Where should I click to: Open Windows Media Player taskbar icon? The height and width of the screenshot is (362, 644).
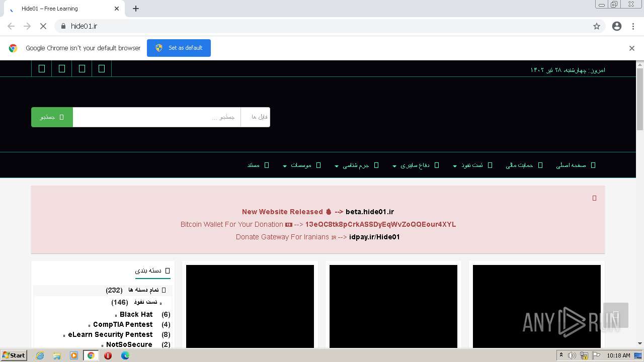[x=74, y=355]
